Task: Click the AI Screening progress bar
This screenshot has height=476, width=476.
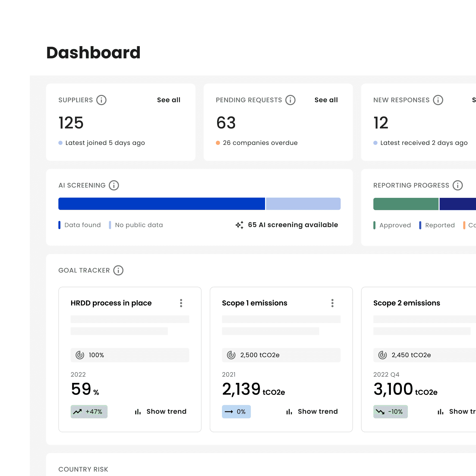Action: click(x=199, y=203)
